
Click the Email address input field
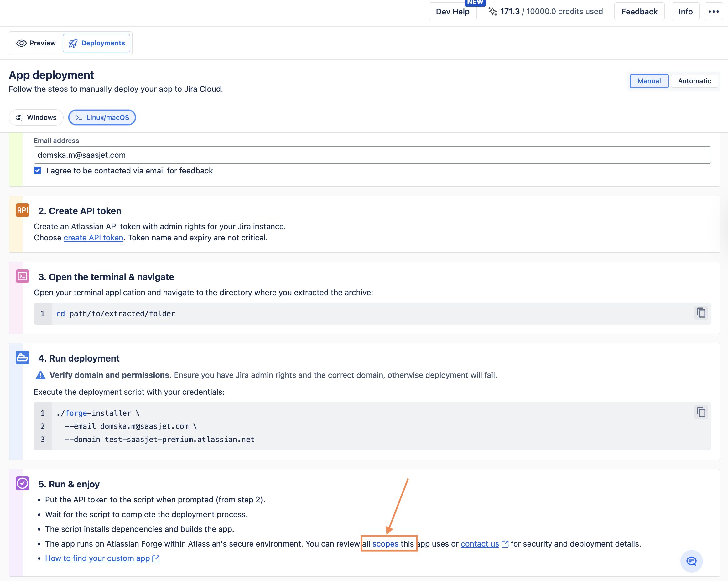point(372,155)
